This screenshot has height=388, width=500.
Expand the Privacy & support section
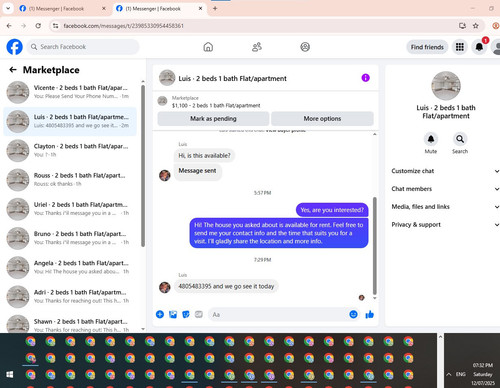[445, 225]
